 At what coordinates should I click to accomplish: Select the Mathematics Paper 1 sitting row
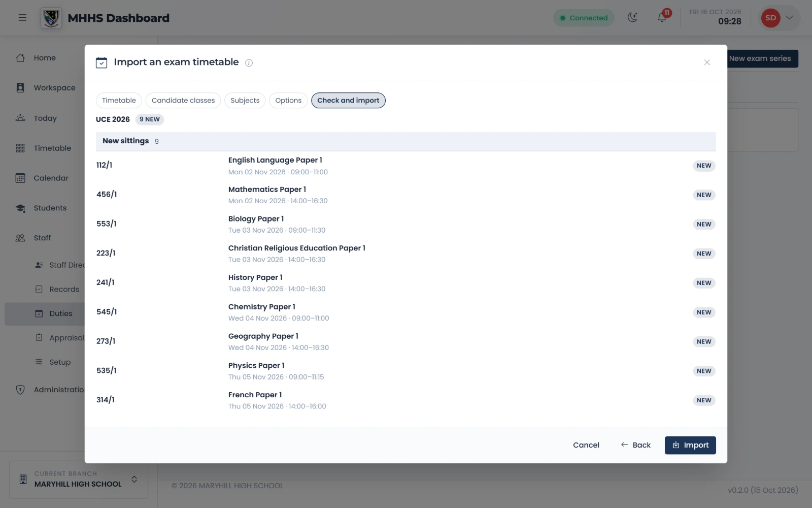(x=406, y=195)
